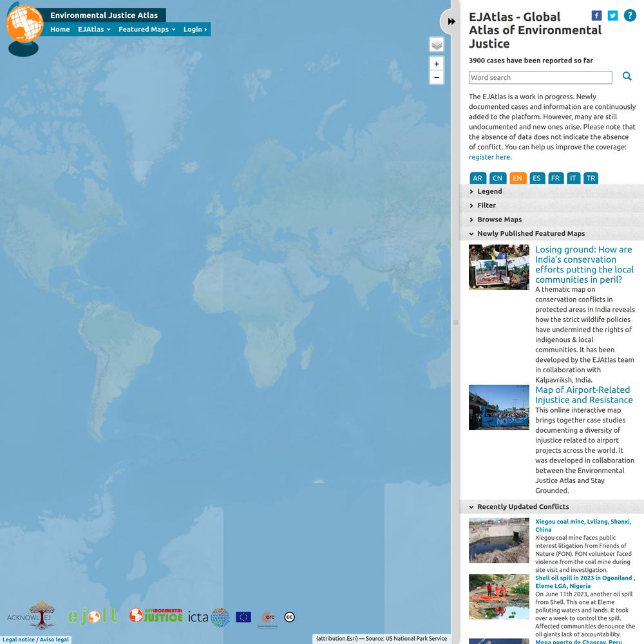Click the Xiegou coal mine thumbnail
Screen dimensions: 644x644
(x=498, y=540)
